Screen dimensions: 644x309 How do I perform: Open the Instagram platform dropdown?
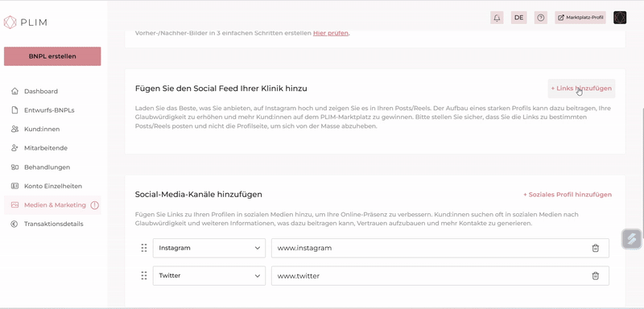pyautogui.click(x=209, y=248)
